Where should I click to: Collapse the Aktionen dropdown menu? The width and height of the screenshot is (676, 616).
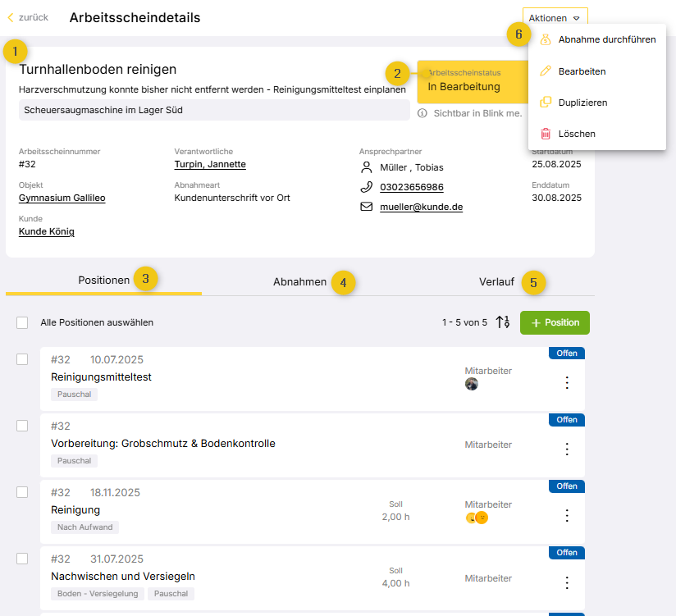555,17
